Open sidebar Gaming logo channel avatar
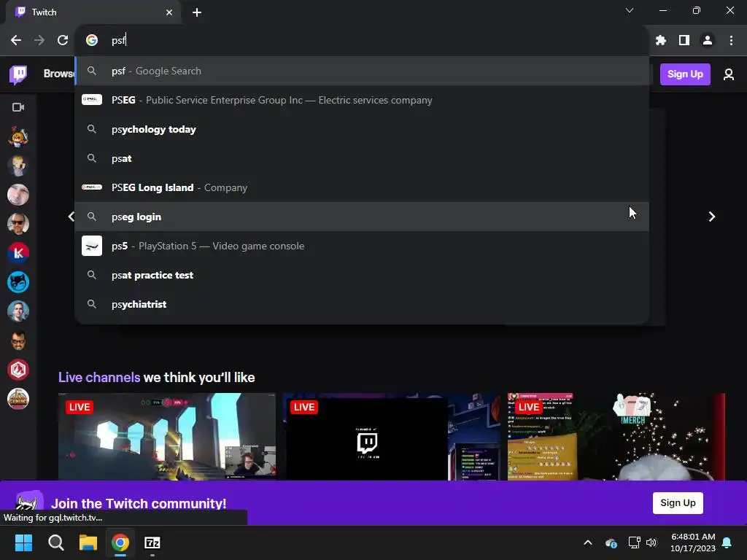 (x=18, y=399)
